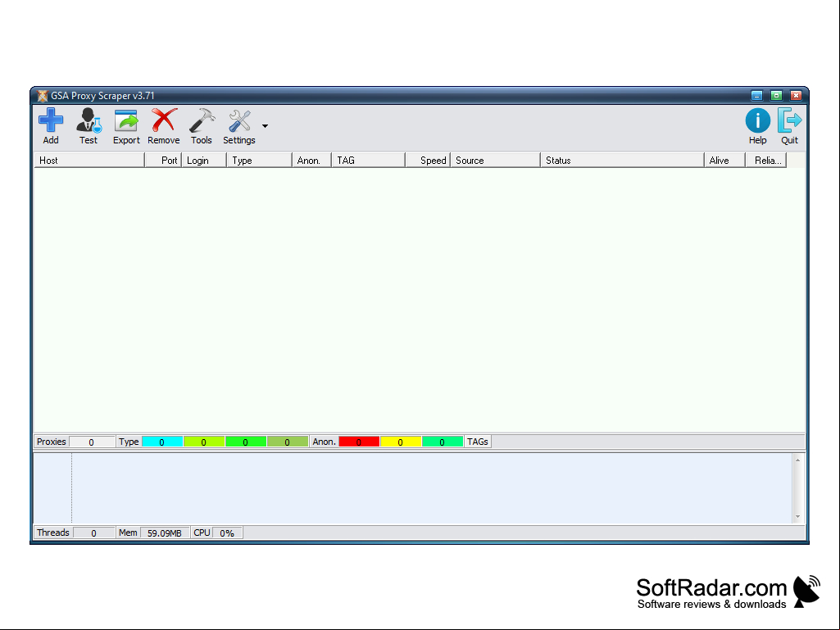Open the Help info icon
The image size is (840, 630).
coord(757,120)
